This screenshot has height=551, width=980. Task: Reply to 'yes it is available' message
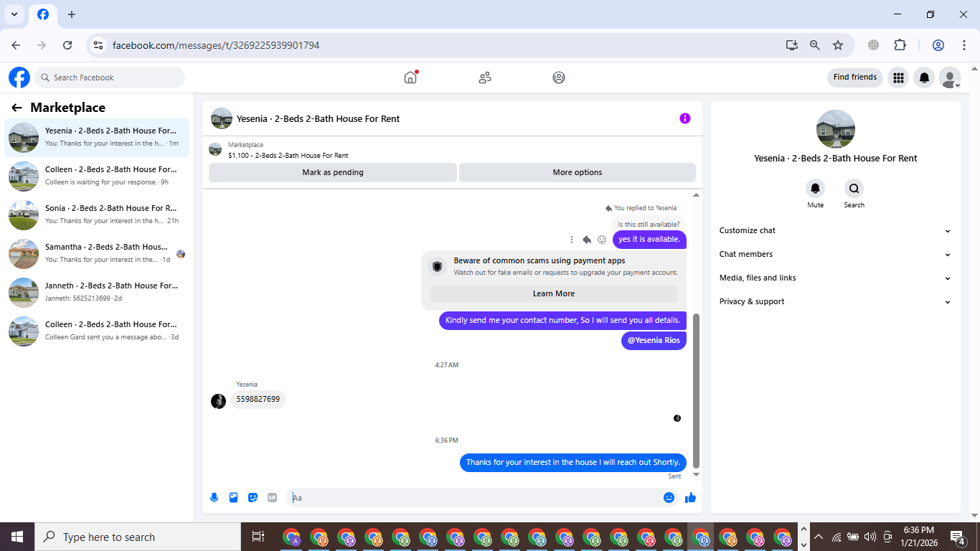point(587,240)
